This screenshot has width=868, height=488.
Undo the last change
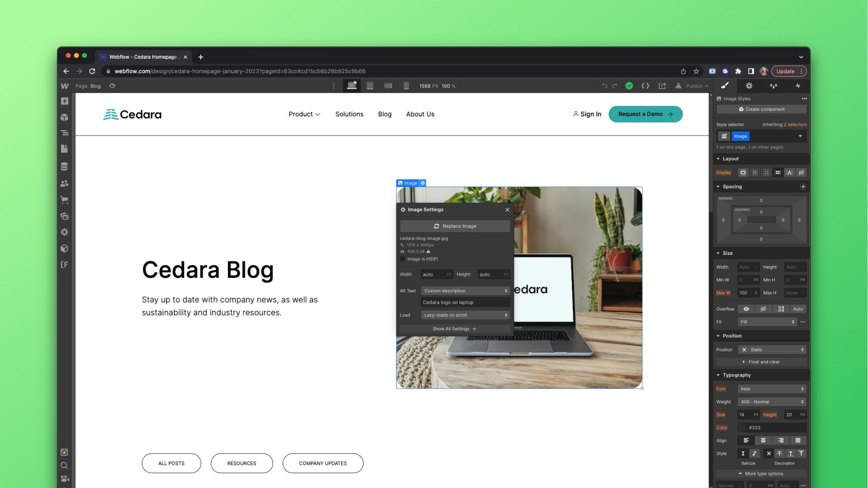pyautogui.click(x=605, y=85)
